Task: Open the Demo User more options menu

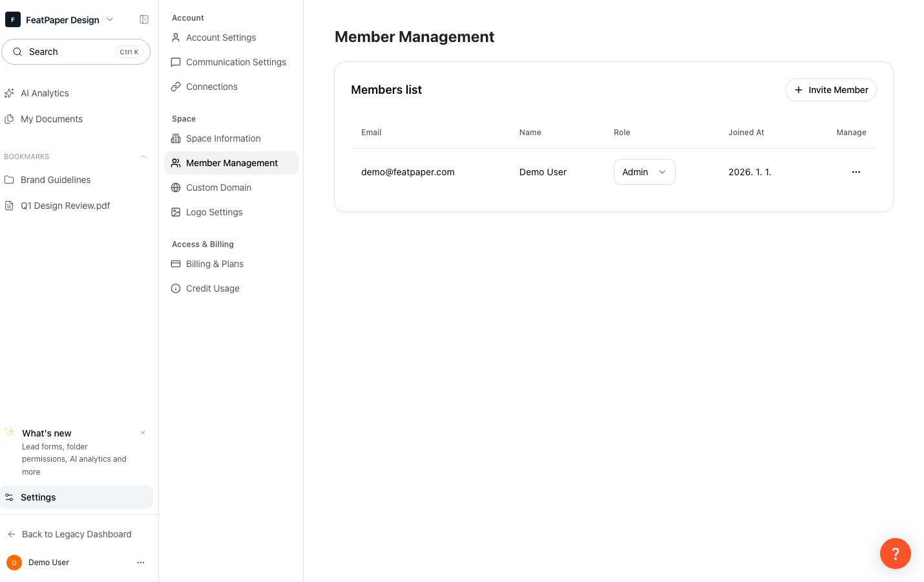Action: (x=141, y=563)
